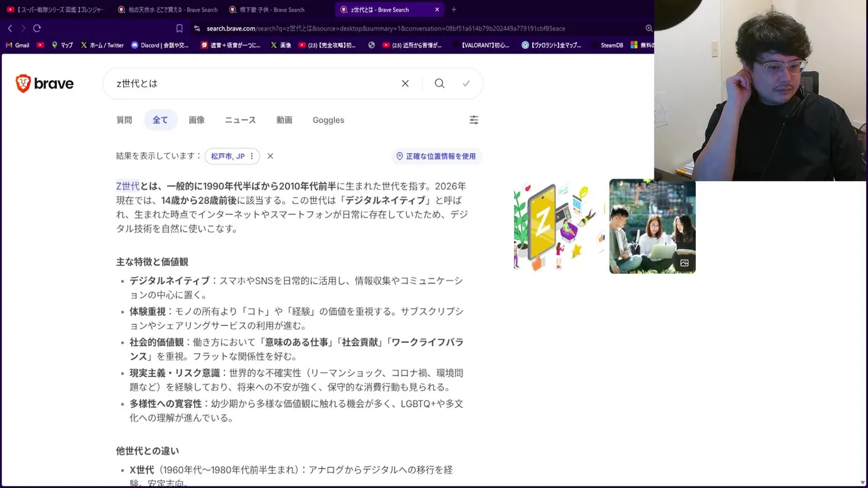This screenshot has height=488, width=868.
Task: Open the students with laptop photo thumbnail
Action: (652, 226)
